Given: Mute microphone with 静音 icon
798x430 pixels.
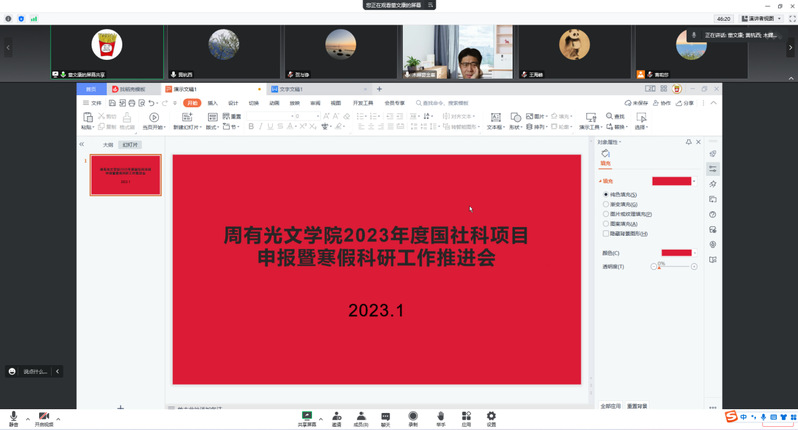Looking at the screenshot, I should click(x=13, y=416).
